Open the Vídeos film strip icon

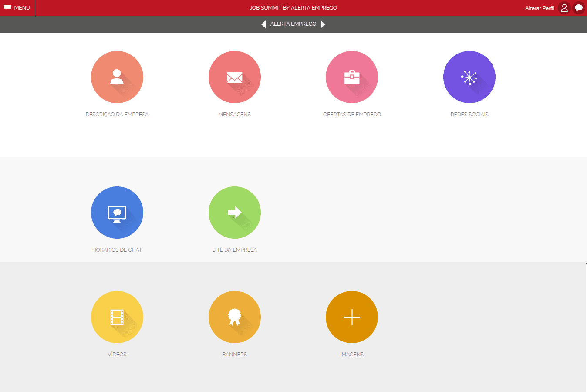(117, 317)
